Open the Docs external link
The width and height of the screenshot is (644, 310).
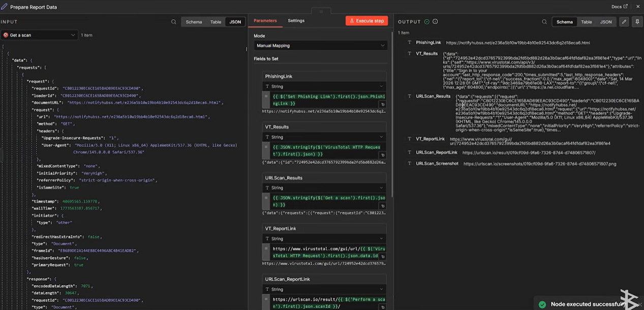[619, 7]
